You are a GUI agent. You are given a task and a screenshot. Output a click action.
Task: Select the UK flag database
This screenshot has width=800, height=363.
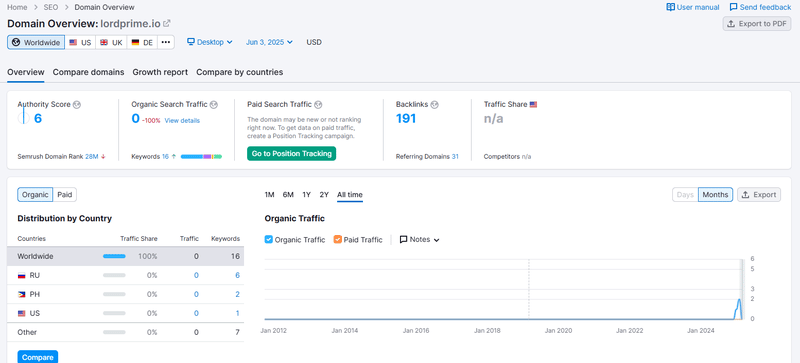pos(111,42)
